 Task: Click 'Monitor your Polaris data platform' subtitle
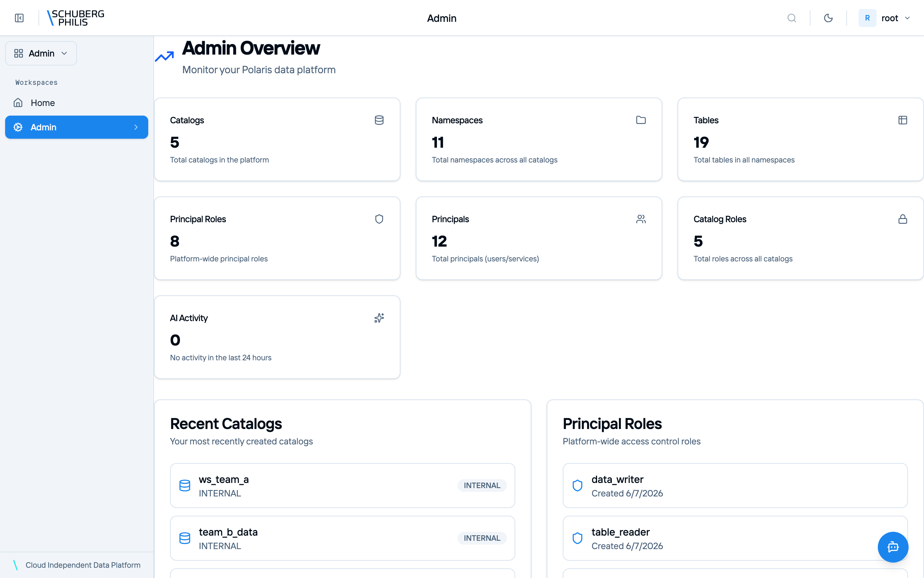259,70
